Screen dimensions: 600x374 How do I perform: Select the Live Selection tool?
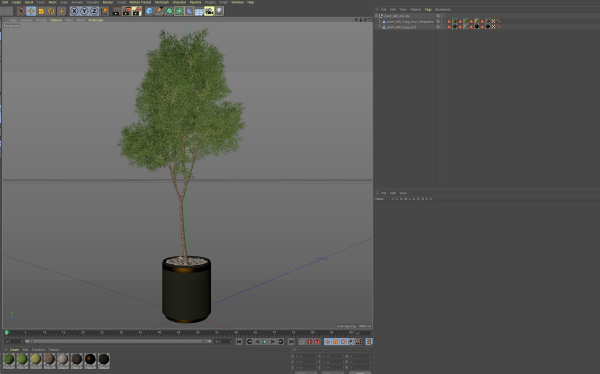(21, 11)
